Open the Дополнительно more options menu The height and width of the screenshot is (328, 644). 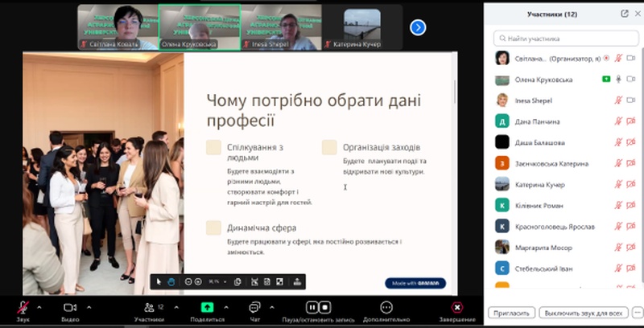click(x=386, y=311)
